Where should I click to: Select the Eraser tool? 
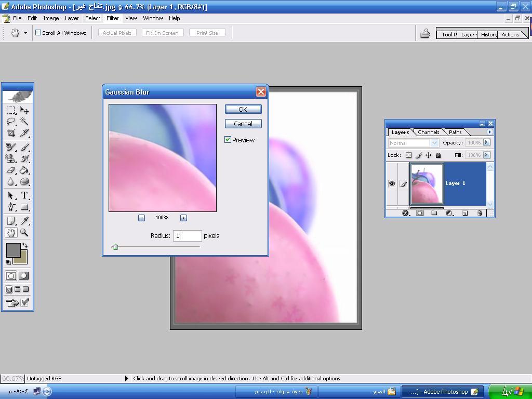(11, 170)
